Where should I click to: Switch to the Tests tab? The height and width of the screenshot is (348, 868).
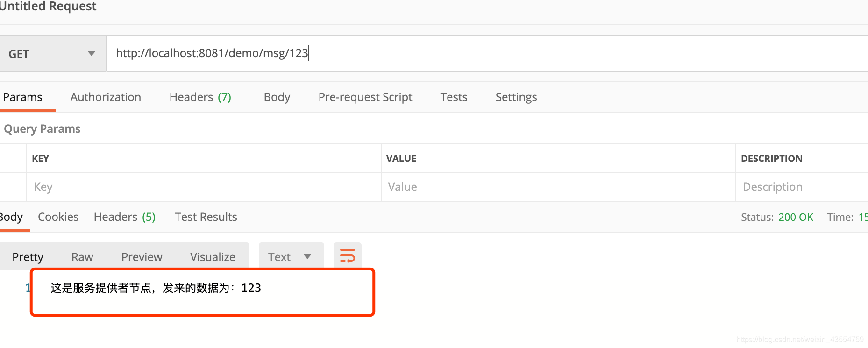[x=454, y=97]
